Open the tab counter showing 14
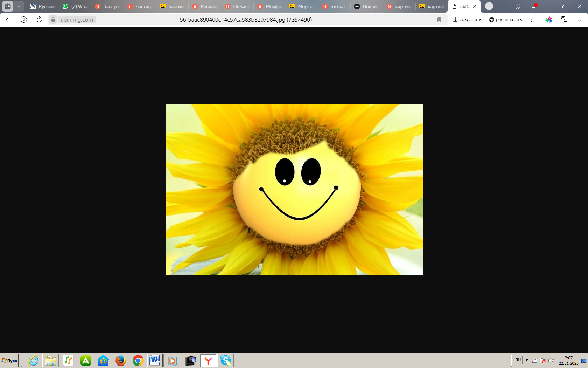The height and width of the screenshot is (368, 588). point(8,6)
